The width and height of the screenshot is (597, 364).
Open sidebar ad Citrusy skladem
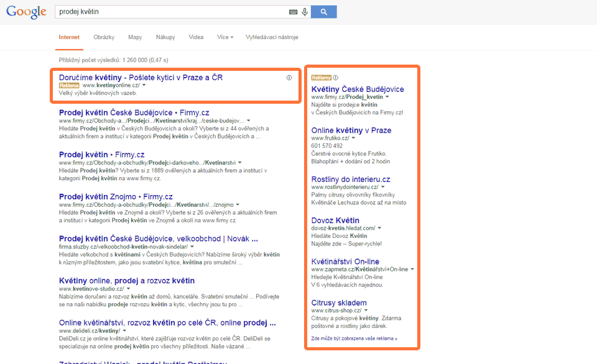point(339,303)
